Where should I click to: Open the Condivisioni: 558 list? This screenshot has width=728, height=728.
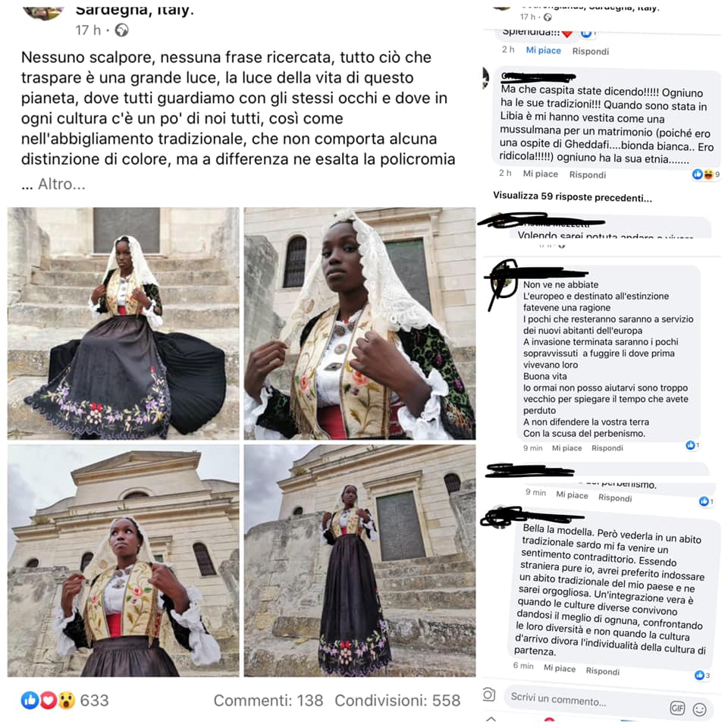point(397,700)
